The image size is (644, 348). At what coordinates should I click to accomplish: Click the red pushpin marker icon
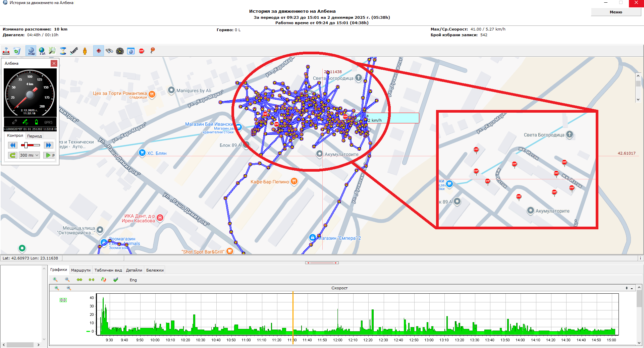coord(153,51)
